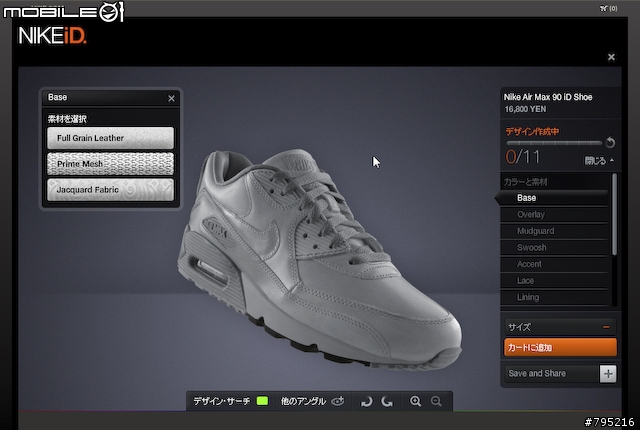Select the Mudguard step
This screenshot has height=430, width=640.
pos(555,231)
